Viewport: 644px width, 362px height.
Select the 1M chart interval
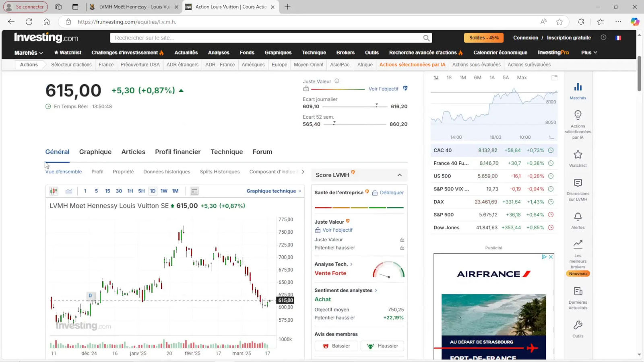click(175, 191)
